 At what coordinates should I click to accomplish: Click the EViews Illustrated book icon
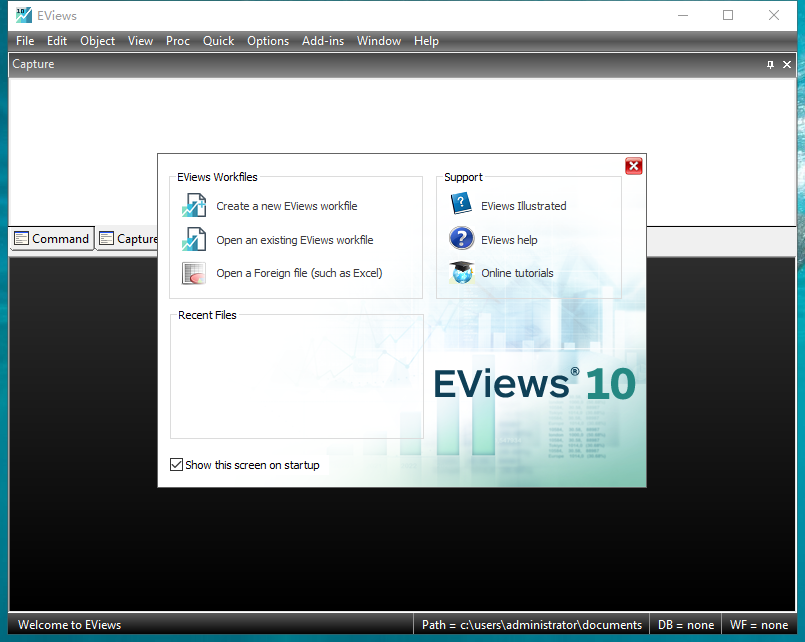(461, 204)
